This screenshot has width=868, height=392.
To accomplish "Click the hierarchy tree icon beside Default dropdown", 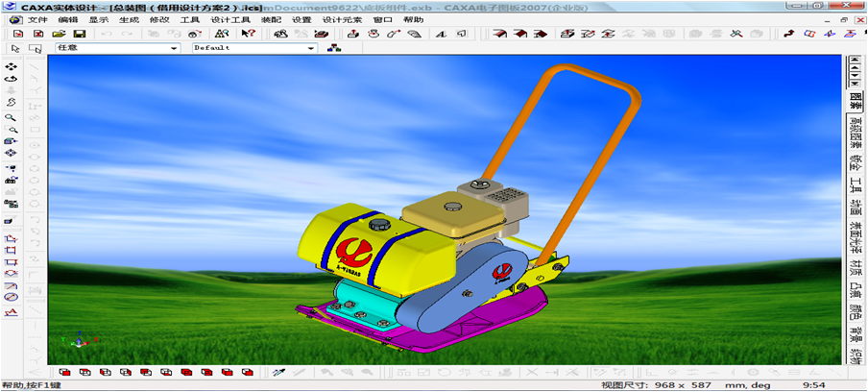I will pyautogui.click(x=333, y=48).
